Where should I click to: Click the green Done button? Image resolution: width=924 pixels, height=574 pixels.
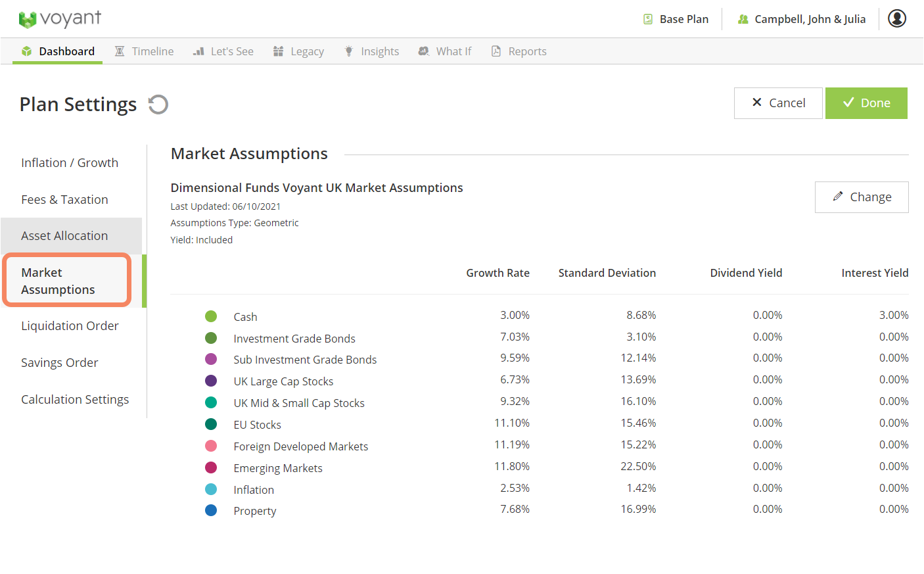pos(866,103)
